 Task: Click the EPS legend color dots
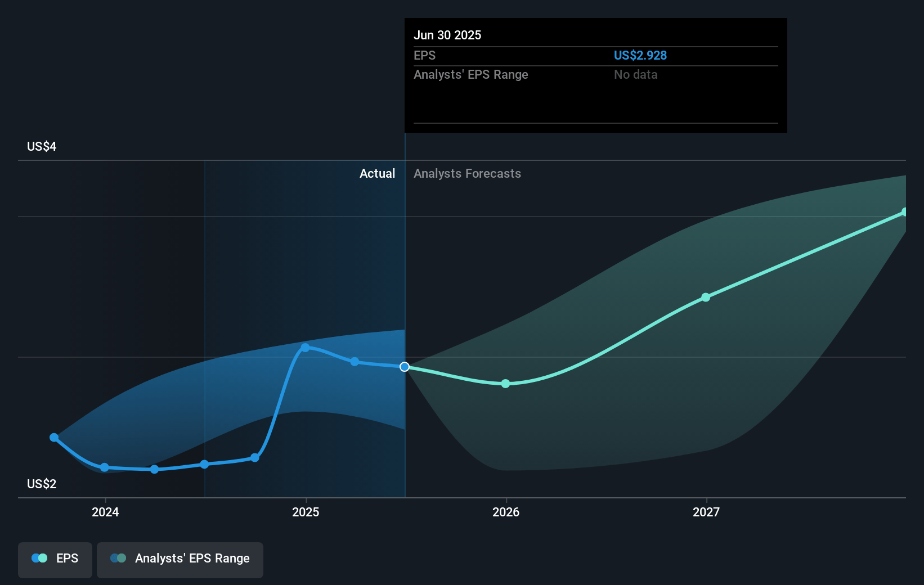[x=39, y=558]
